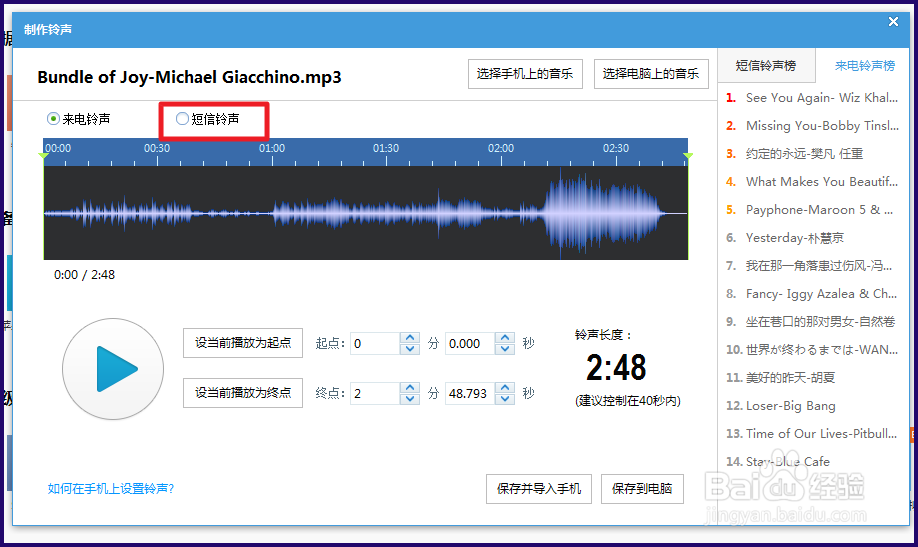Play the ringtone with the blue play button
The width and height of the screenshot is (918, 547).
pyautogui.click(x=113, y=369)
